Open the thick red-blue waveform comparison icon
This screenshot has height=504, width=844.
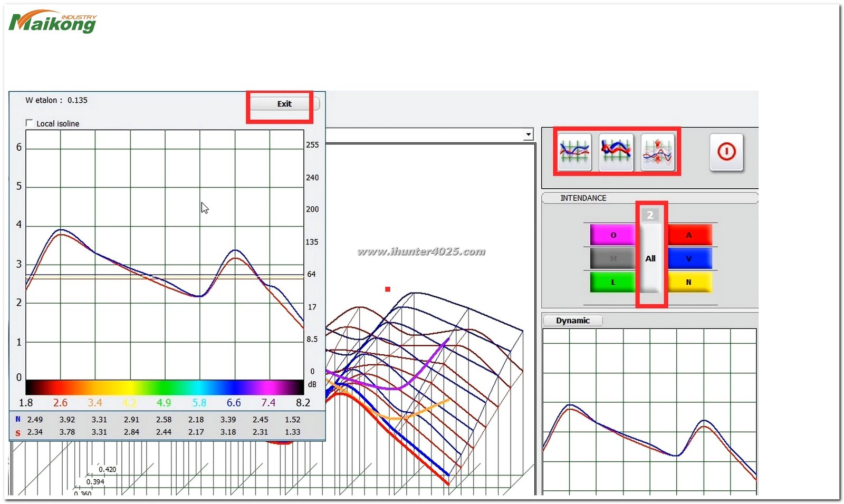click(x=616, y=152)
